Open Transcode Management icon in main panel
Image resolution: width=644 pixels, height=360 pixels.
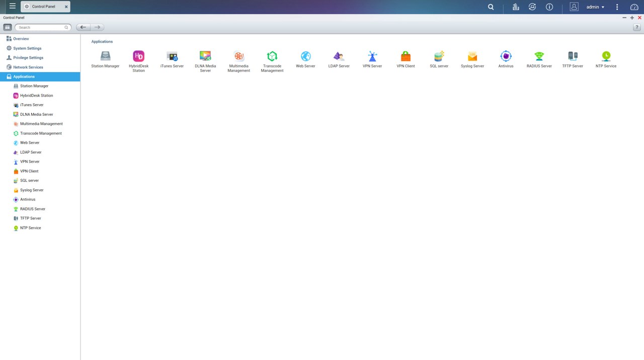[272, 56]
